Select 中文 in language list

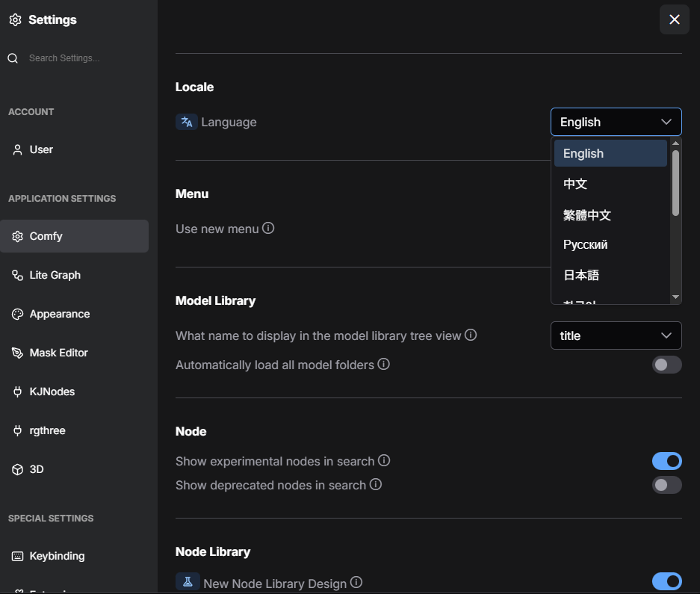(610, 184)
